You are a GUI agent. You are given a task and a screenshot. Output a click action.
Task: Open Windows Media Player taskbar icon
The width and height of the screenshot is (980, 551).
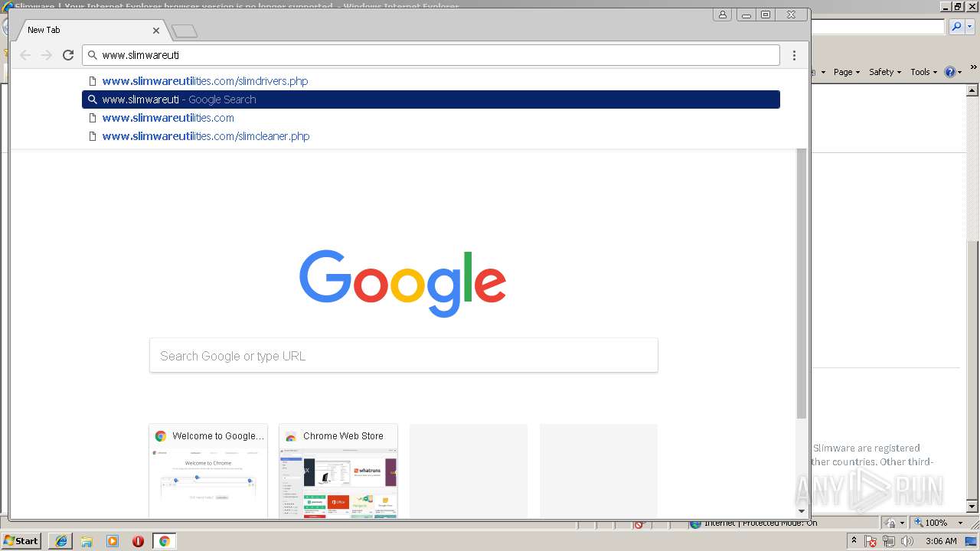point(113,541)
